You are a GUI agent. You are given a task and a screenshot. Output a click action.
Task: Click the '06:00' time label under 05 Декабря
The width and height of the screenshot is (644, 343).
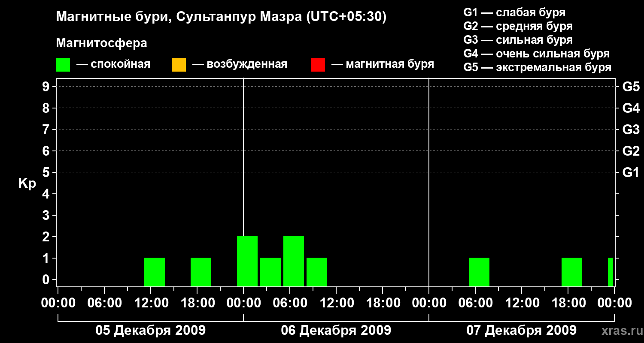[x=104, y=303]
